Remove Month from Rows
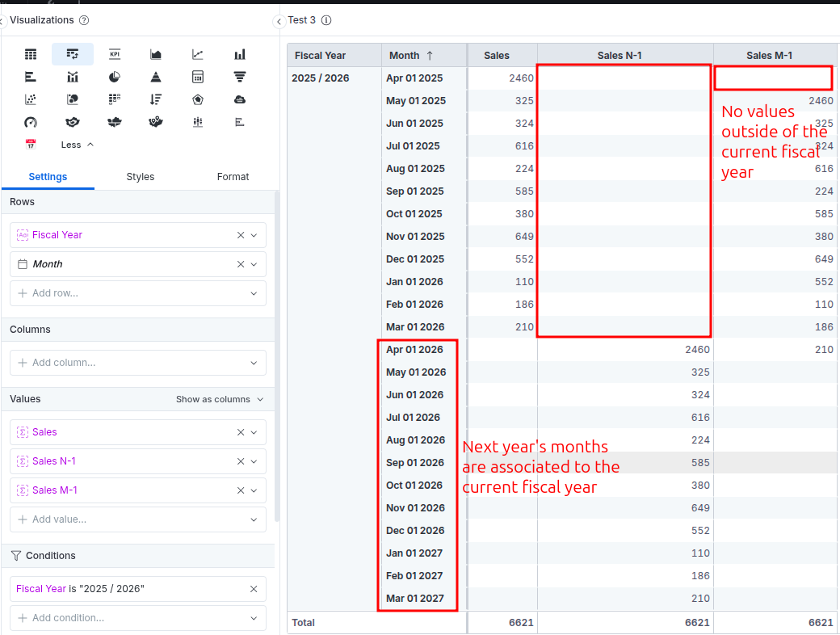Image resolution: width=840 pixels, height=635 pixels. click(x=241, y=264)
